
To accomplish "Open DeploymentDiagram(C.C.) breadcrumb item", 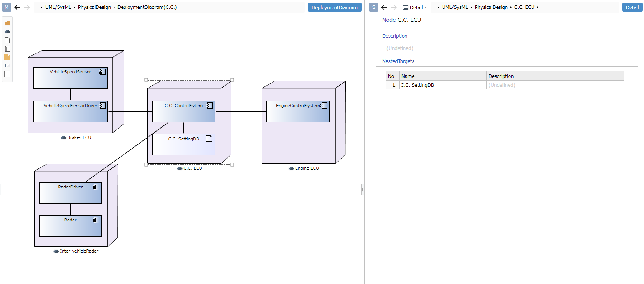I will coord(147,7).
